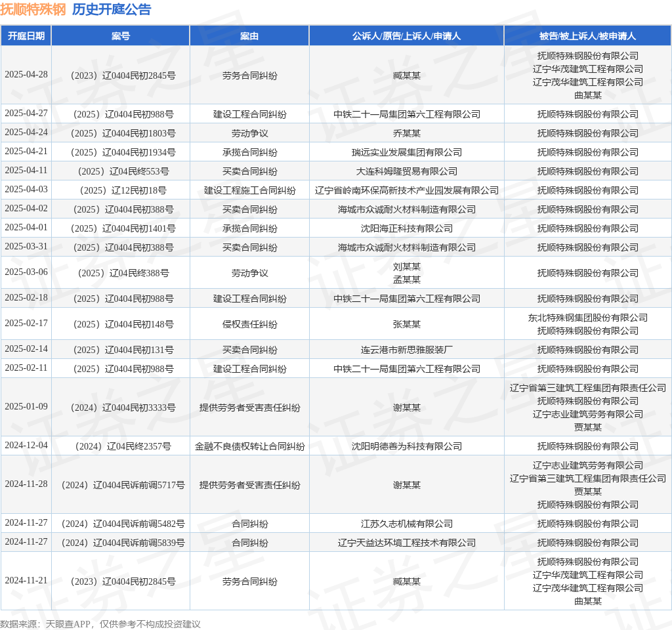Click 辽宁志业建筑劳务有限公司 in the 2025-01-09 row

588,414
